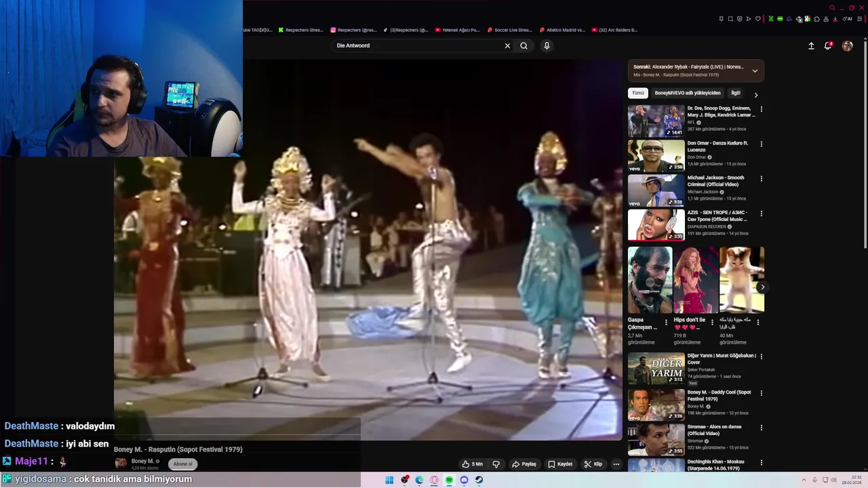Image resolution: width=868 pixels, height=488 pixels.
Task: Start voice search with the microphone icon
Action: [x=547, y=45]
